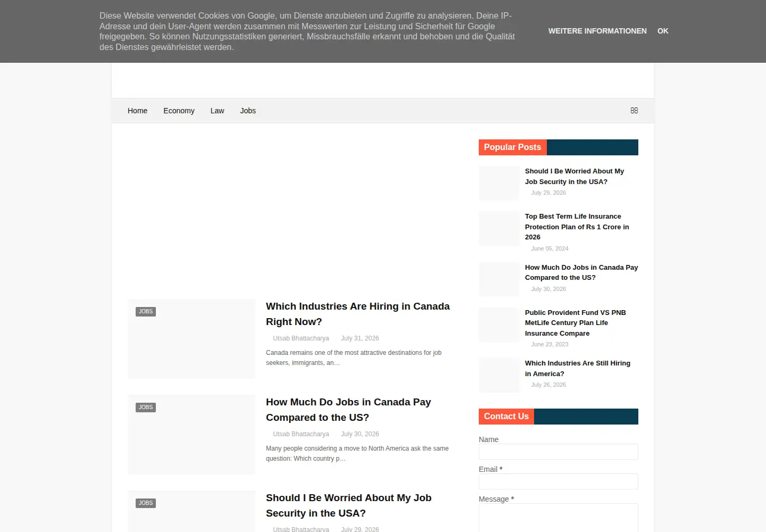Click thumbnail beside 'Which Industries Are Still Hiring in America'

[499, 376]
